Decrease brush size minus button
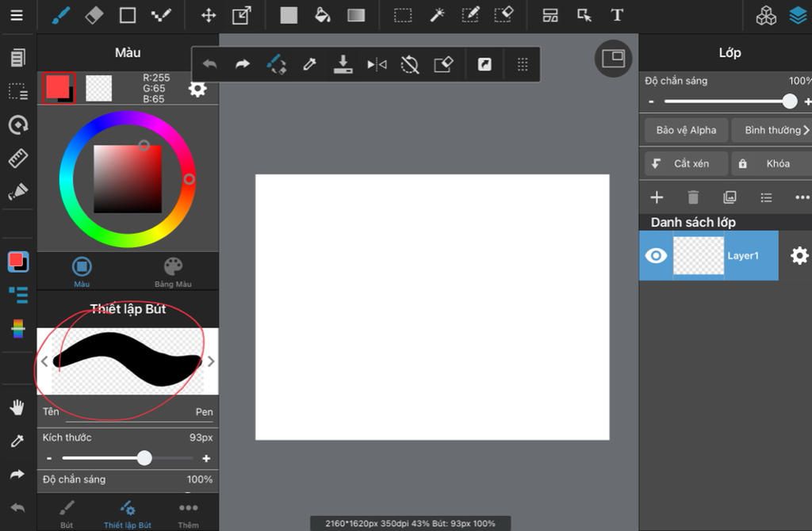812x531 pixels. tap(48, 458)
